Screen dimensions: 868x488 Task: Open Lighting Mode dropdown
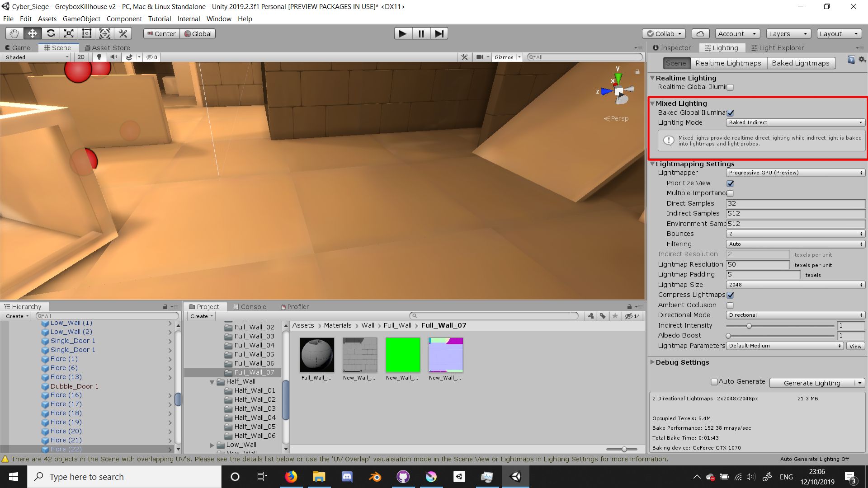coord(795,122)
